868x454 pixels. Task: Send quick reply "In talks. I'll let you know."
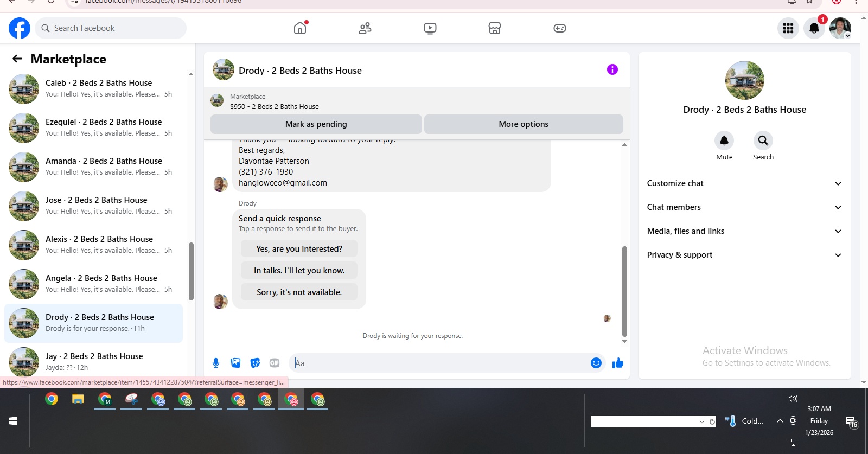coord(299,271)
